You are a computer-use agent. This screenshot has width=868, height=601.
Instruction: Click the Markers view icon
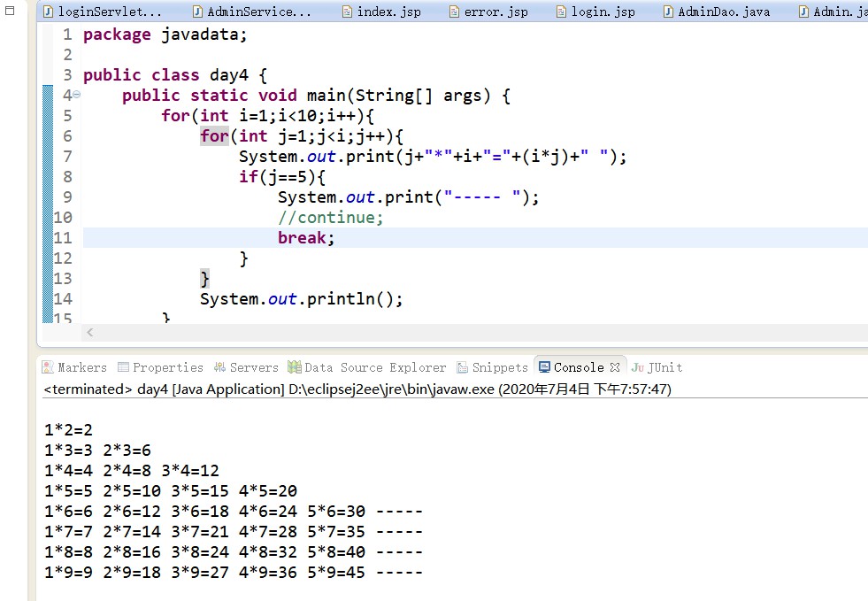point(48,367)
